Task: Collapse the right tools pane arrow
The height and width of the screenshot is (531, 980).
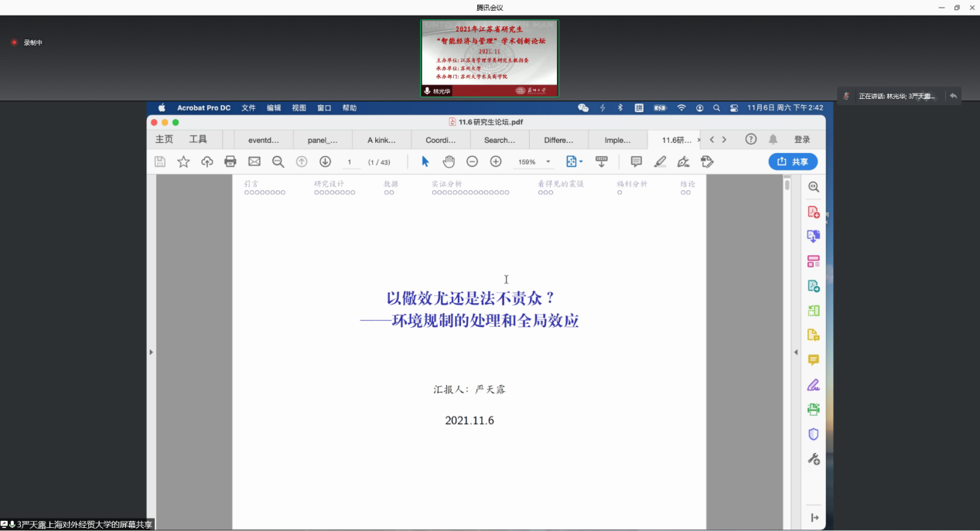Action: pyautogui.click(x=796, y=352)
